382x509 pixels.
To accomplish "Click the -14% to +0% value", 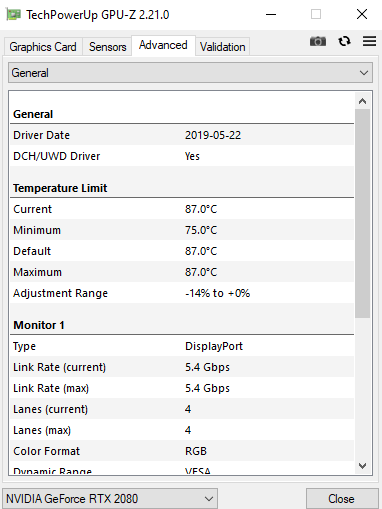I will pyautogui.click(x=217, y=293).
